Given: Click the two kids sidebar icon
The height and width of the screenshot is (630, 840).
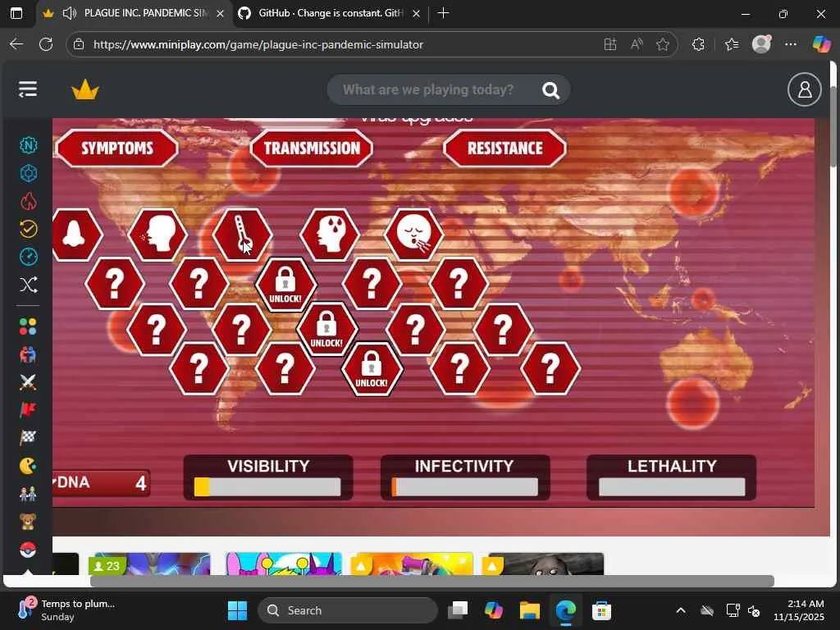Looking at the screenshot, I should click(x=29, y=493).
